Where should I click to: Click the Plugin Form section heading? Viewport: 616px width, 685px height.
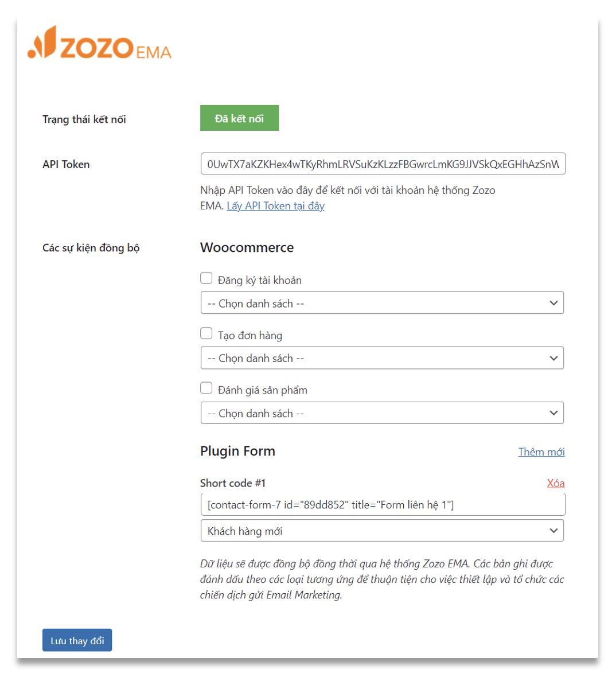click(237, 451)
